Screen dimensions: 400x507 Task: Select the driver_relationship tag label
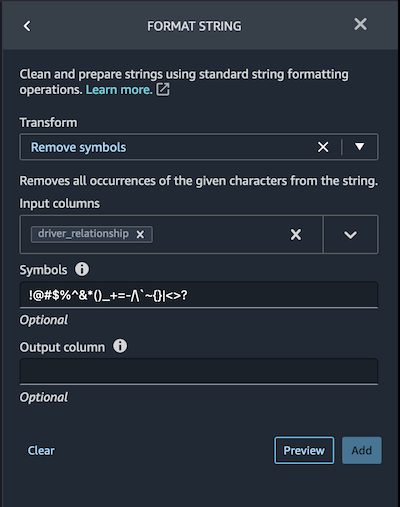(x=83, y=234)
